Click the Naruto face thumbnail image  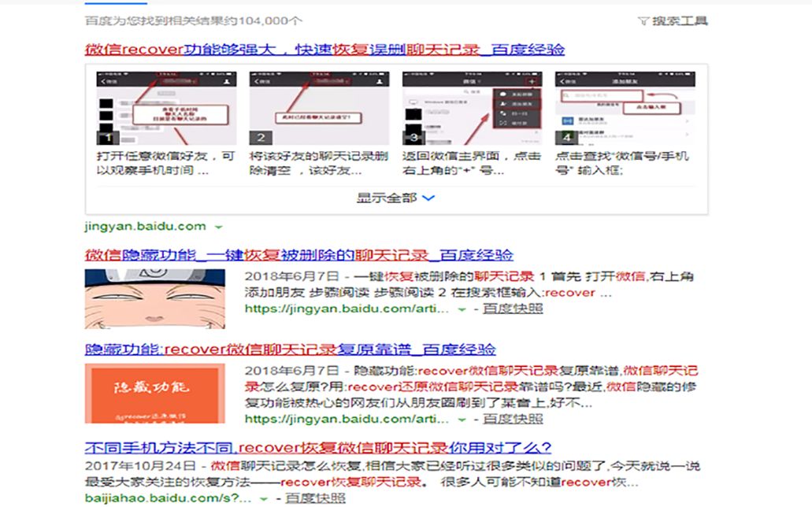[155, 299]
